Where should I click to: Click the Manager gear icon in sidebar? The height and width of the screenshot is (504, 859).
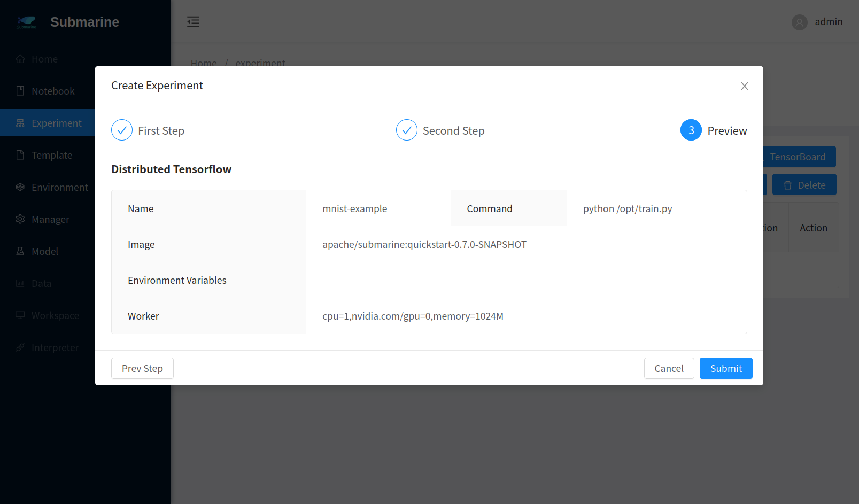tap(20, 219)
